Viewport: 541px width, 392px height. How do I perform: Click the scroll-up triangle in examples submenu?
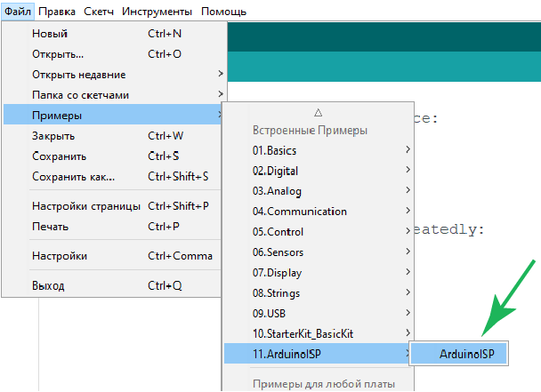pyautogui.click(x=319, y=112)
